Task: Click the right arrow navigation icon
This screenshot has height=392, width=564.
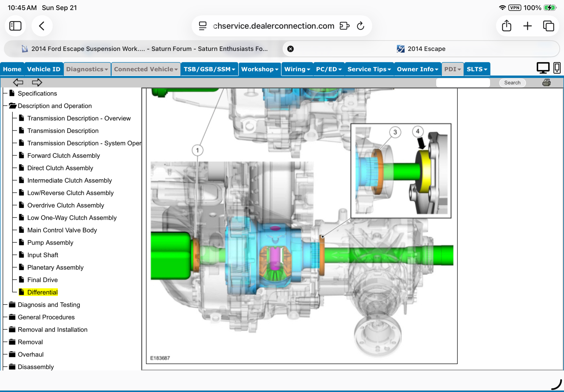Action: tap(37, 82)
